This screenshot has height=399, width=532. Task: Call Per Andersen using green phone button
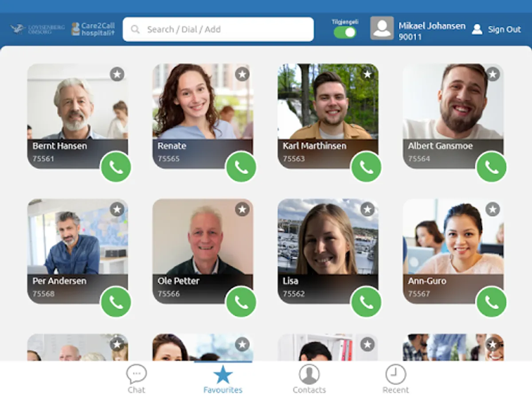(116, 302)
